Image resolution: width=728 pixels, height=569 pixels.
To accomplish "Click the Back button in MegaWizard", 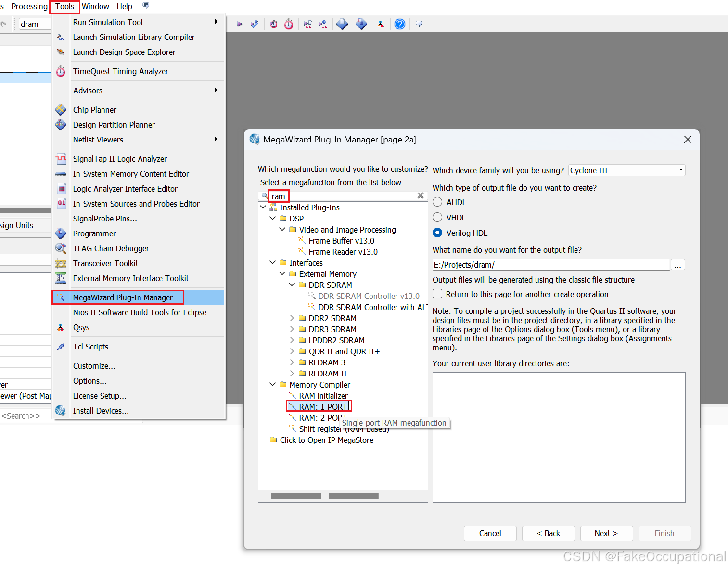I will (549, 533).
